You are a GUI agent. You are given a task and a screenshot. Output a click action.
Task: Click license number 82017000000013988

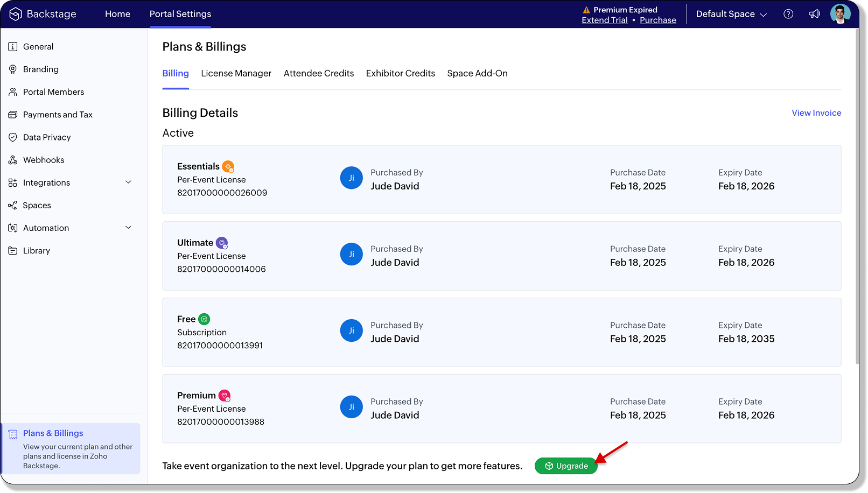point(221,422)
